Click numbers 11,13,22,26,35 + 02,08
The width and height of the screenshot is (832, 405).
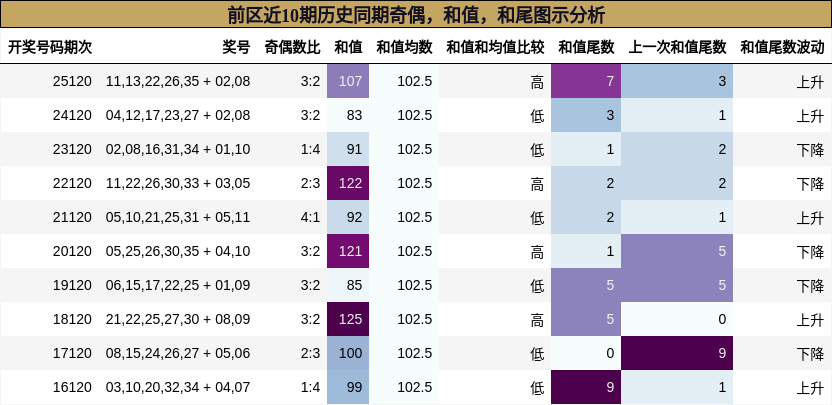click(x=178, y=81)
